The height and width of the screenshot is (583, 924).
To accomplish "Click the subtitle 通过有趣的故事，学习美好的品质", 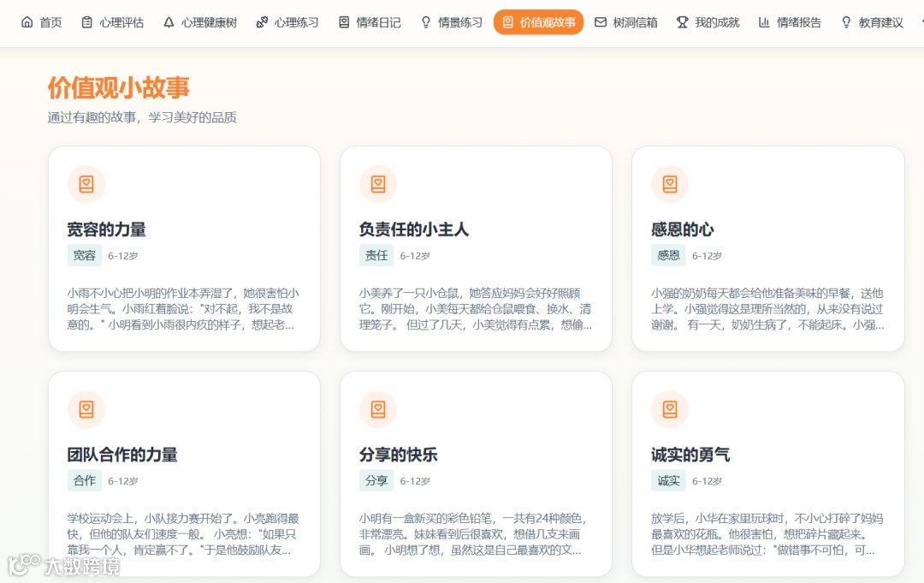I will 142,117.
